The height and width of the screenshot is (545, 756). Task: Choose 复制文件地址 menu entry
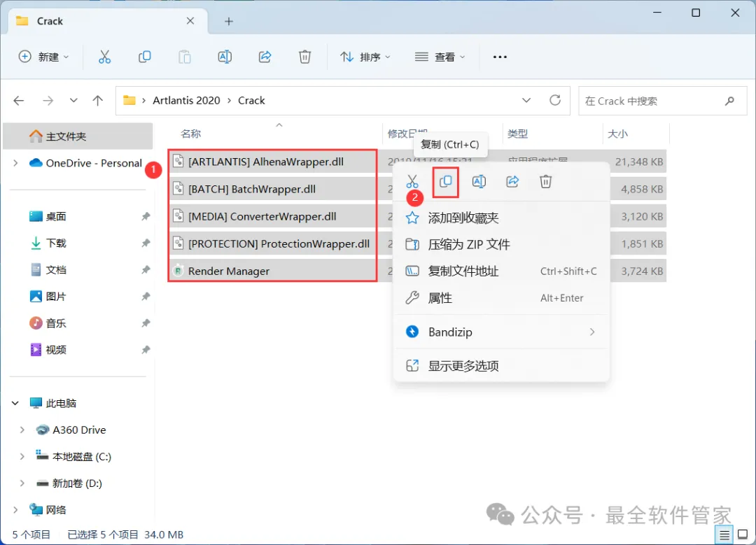(x=501, y=271)
